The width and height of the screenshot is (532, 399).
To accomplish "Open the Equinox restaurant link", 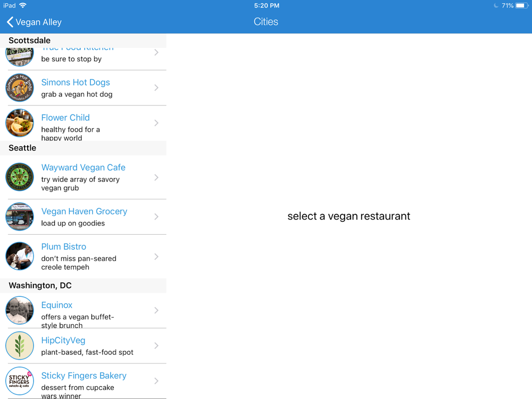I will [57, 305].
